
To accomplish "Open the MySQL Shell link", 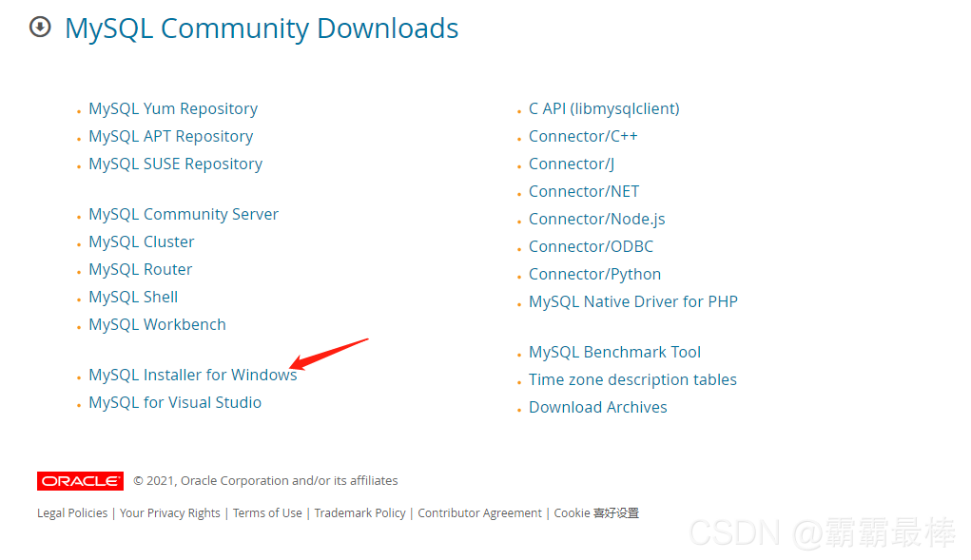I will click(133, 297).
